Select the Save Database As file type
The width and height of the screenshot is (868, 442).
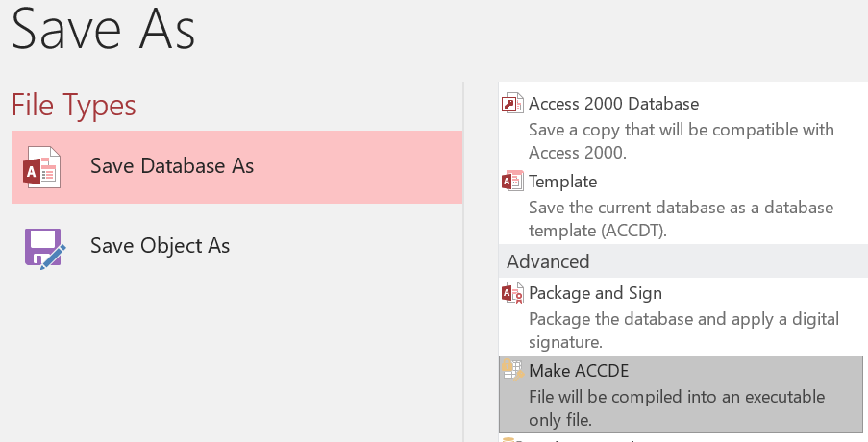pyautogui.click(x=236, y=167)
